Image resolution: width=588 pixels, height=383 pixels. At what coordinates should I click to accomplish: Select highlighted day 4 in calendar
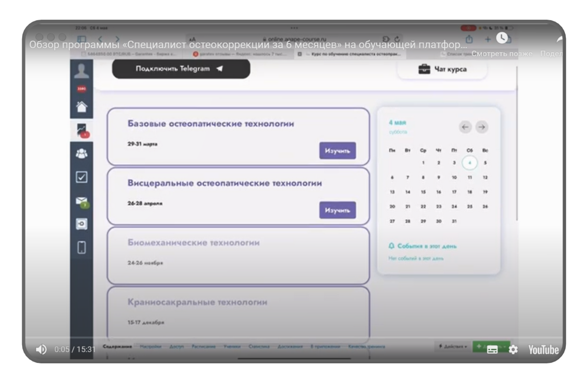[470, 163]
